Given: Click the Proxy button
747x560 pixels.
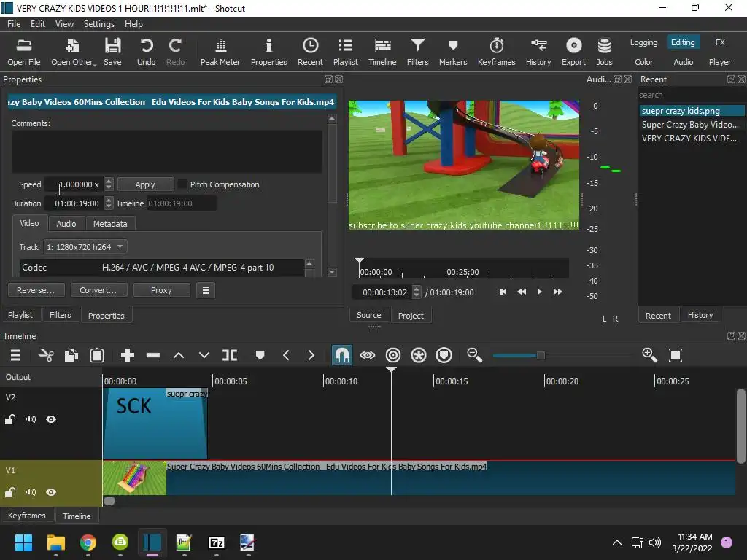Looking at the screenshot, I should point(161,290).
